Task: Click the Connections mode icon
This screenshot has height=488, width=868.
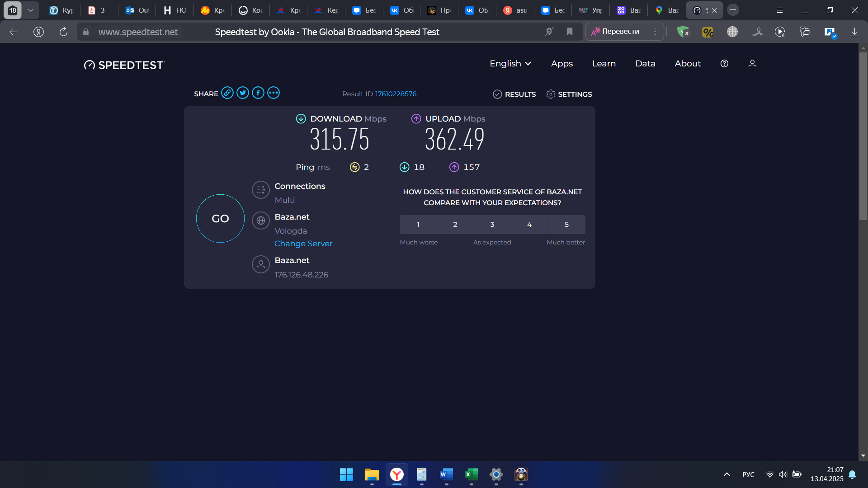Action: click(x=261, y=190)
